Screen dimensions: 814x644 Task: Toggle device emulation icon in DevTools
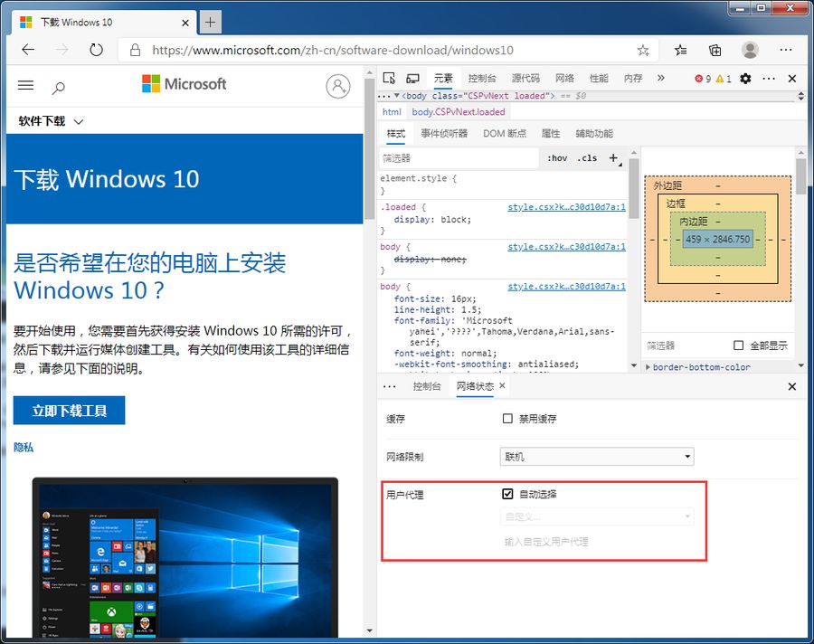[412, 79]
